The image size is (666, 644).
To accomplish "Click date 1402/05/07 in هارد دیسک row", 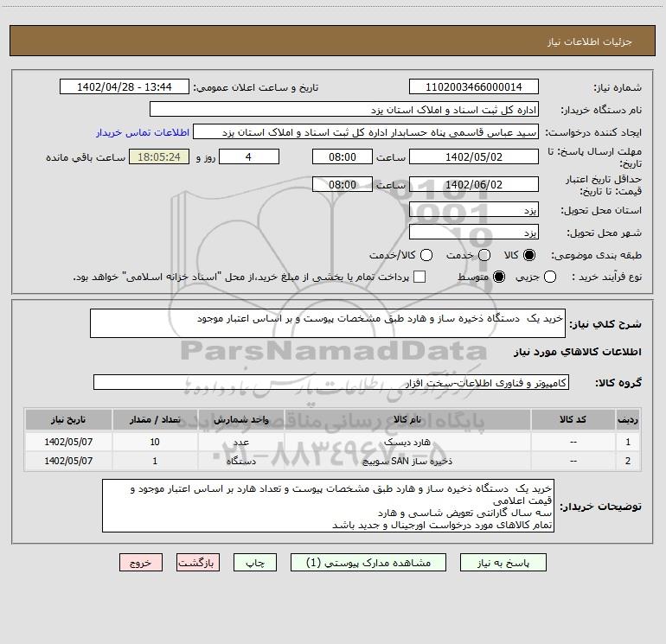I will point(68,442).
